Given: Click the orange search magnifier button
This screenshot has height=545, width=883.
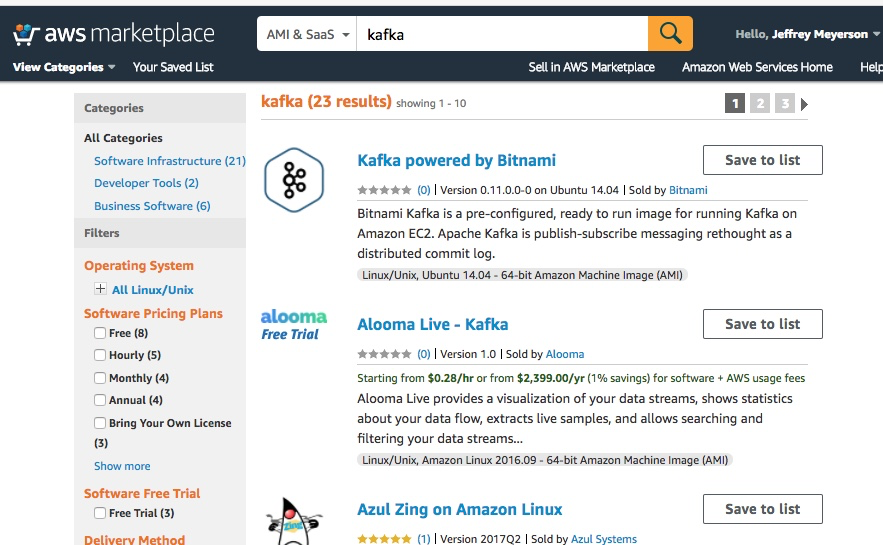Looking at the screenshot, I should click(x=670, y=34).
